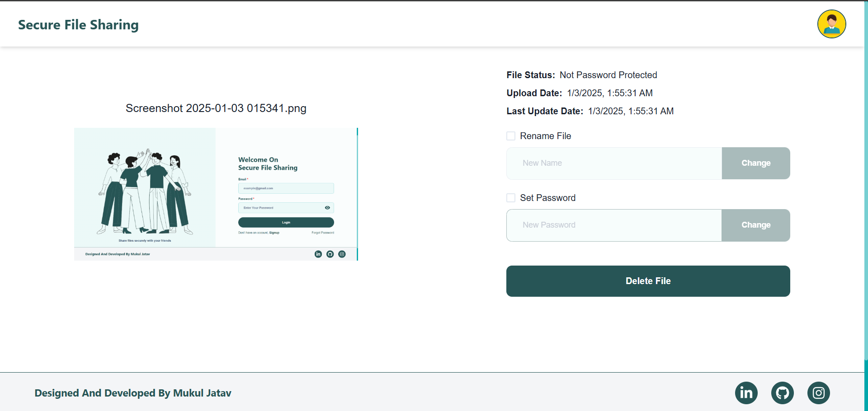The image size is (868, 411).
Task: Open the user profile avatar
Action: (831, 24)
